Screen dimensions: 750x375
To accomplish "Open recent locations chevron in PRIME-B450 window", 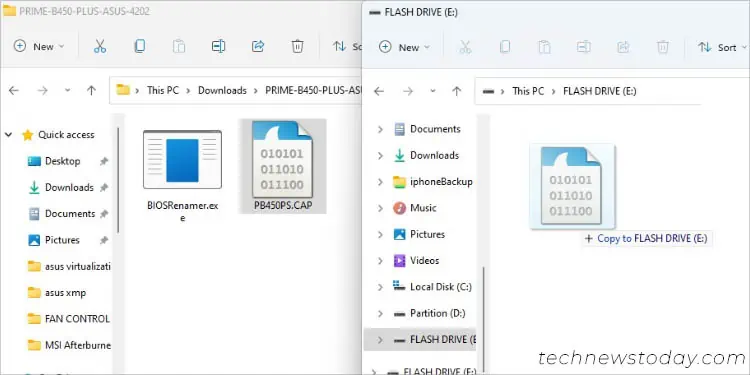I will pyautogui.click(x=67, y=90).
